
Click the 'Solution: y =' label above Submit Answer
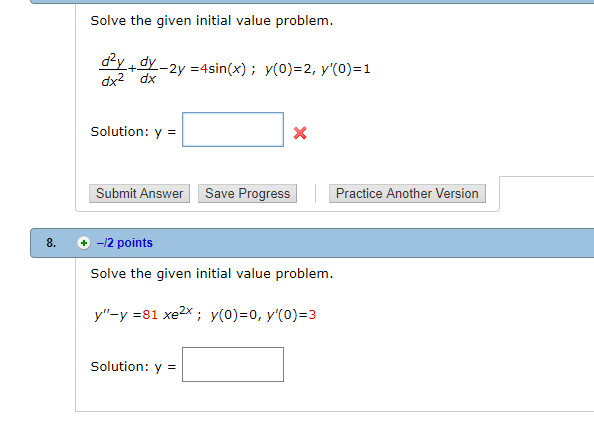pos(133,132)
